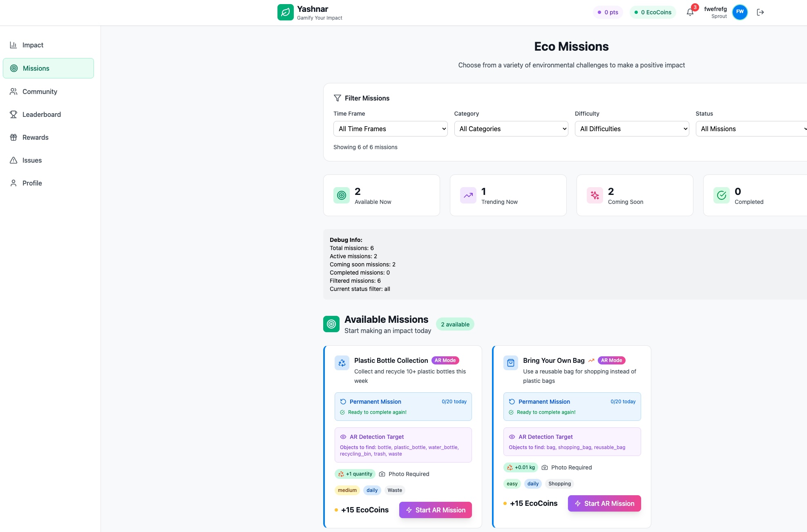Image resolution: width=807 pixels, height=532 pixels.
Task: Open the Rewards sidebar item
Action: [35, 137]
